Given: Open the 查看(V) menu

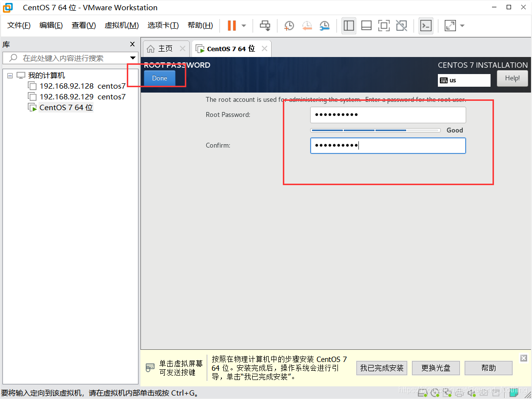Looking at the screenshot, I should coord(84,25).
